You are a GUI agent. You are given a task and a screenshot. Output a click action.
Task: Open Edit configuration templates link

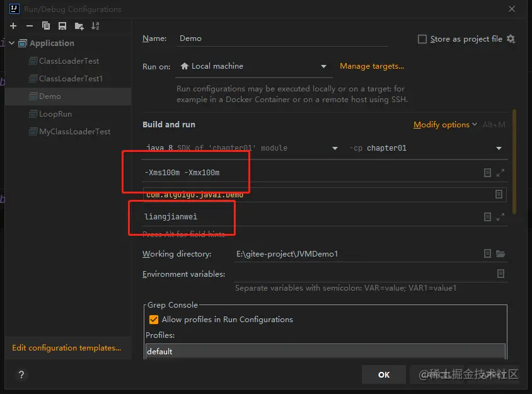point(67,348)
